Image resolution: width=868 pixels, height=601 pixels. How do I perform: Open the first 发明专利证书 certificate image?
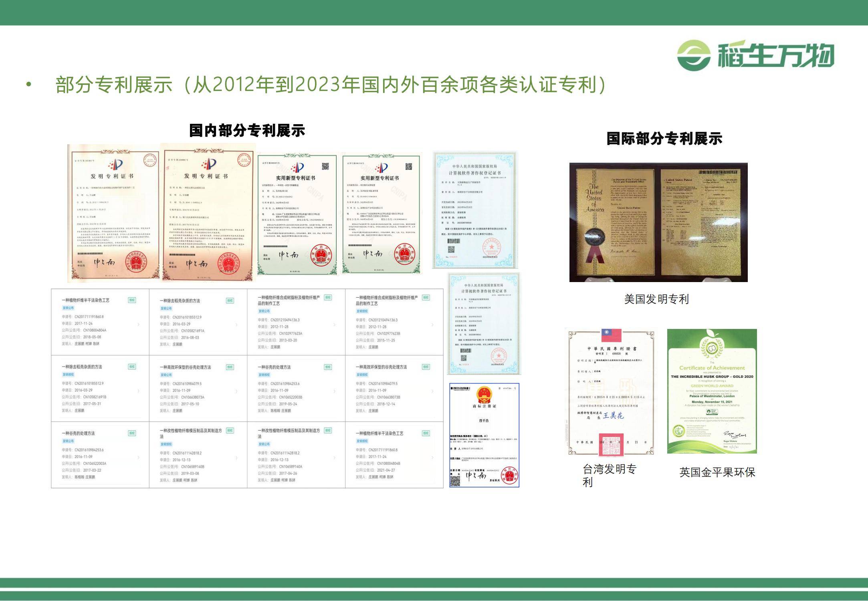(113, 213)
